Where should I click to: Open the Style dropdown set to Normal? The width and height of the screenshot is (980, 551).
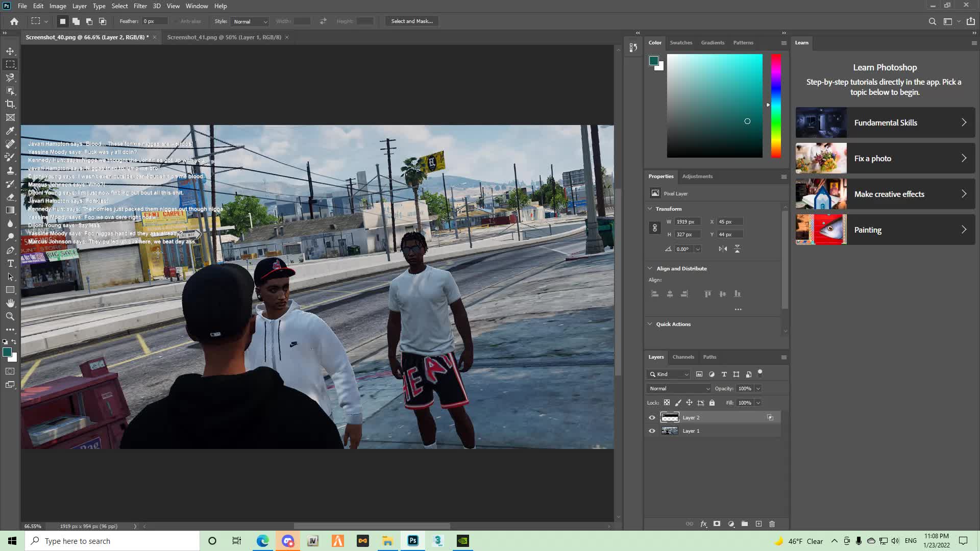coord(250,21)
